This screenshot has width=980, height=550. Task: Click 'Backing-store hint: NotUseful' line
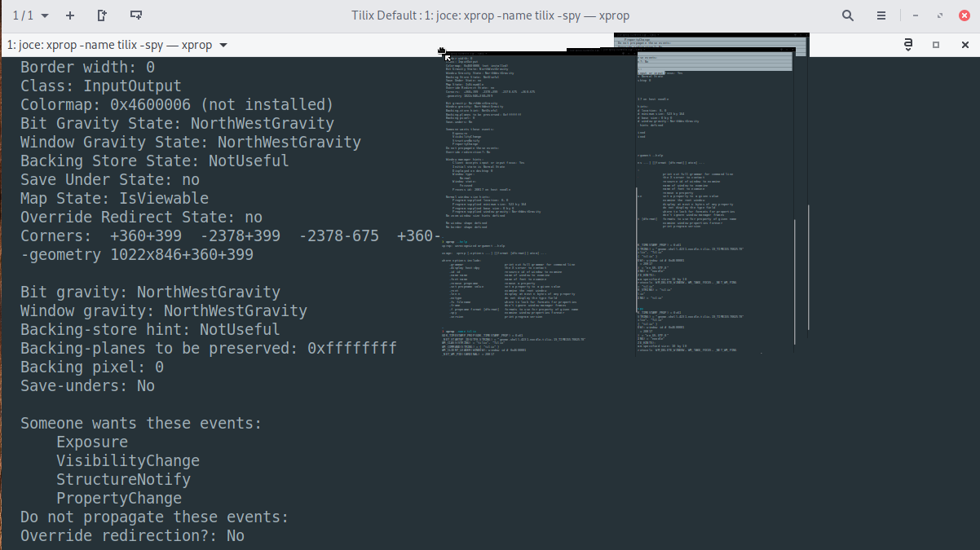150,329
